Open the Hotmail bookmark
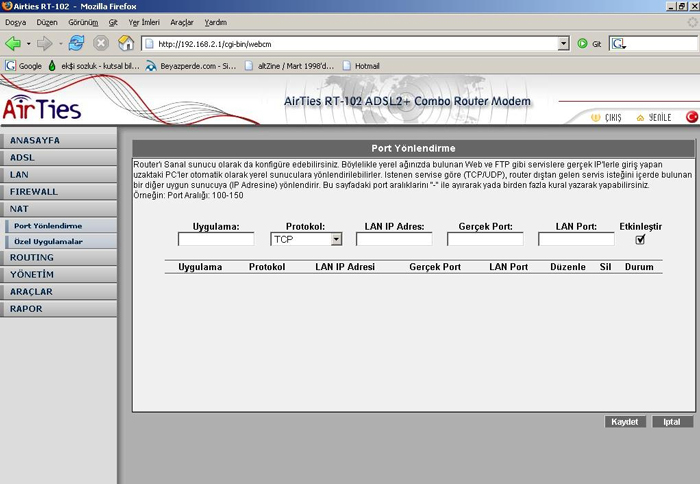The image size is (700, 484). click(x=361, y=66)
